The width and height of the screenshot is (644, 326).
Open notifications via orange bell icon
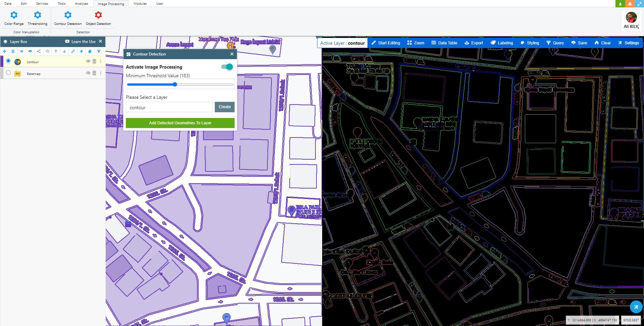coord(630,3)
